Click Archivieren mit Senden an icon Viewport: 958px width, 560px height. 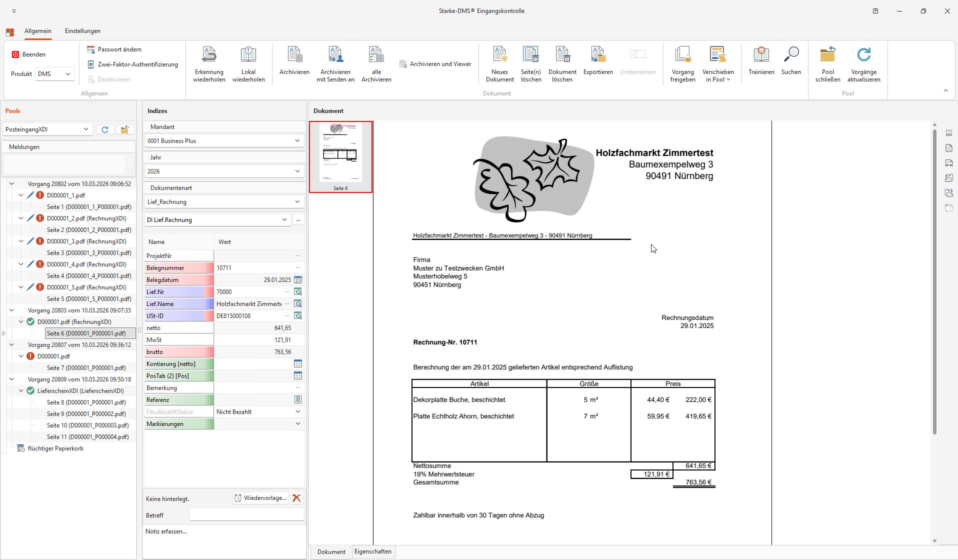click(335, 54)
